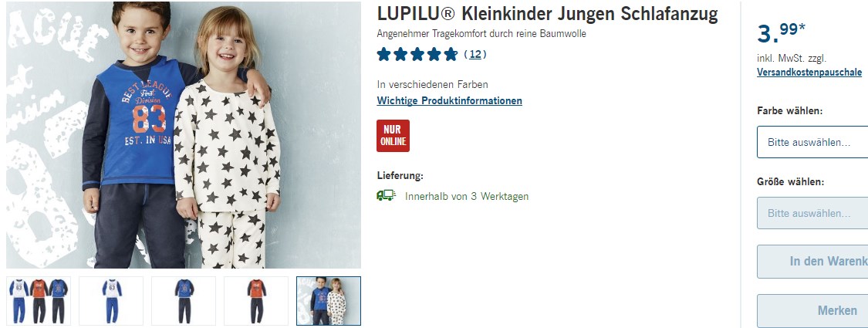Add item with In den Warenkorb button
This screenshot has width=868, height=328.
[812, 262]
